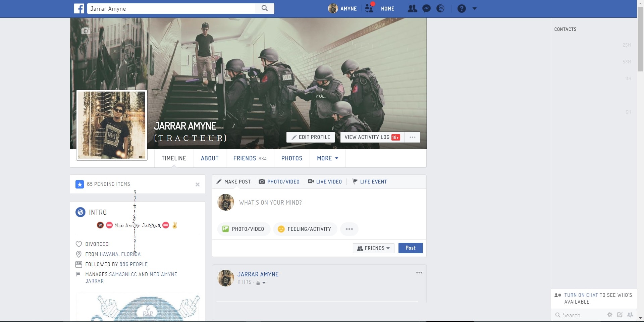Open the MED AMYNE JARRAR page link
The height and width of the screenshot is (322, 644).
click(x=131, y=278)
